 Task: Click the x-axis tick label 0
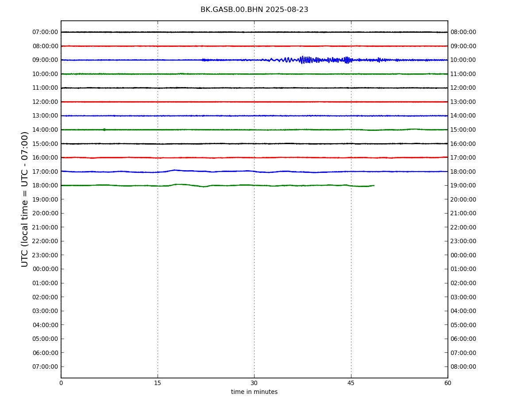[x=61, y=383]
